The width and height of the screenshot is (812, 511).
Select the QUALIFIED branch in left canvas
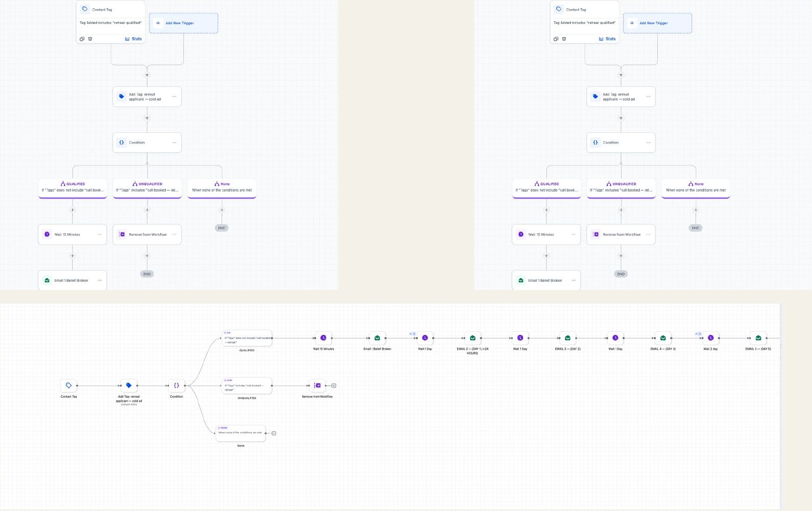(73, 188)
